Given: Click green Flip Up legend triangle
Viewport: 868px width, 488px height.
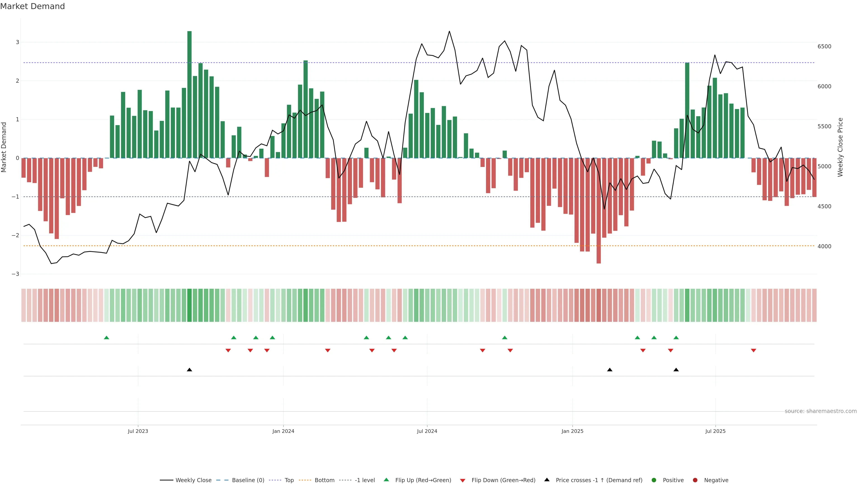Looking at the screenshot, I should [x=387, y=480].
